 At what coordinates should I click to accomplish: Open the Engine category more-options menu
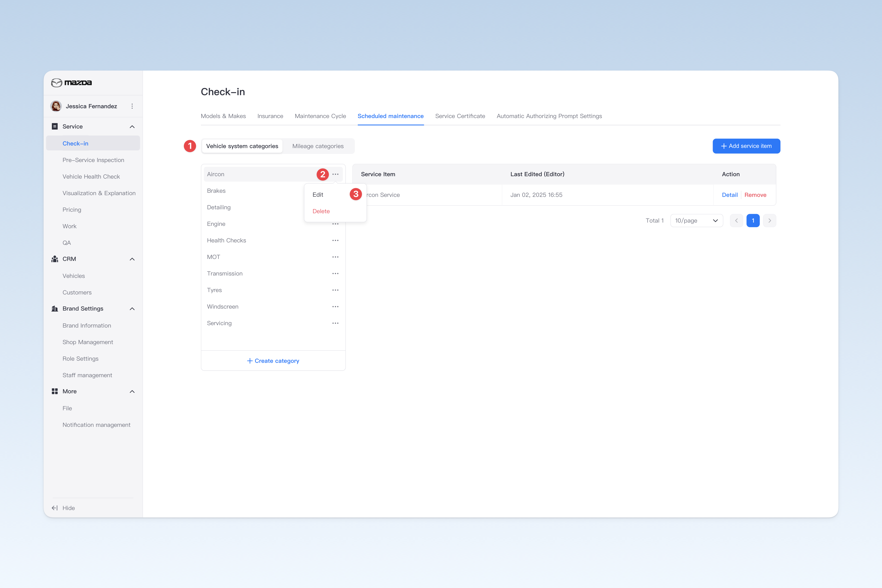(x=335, y=224)
